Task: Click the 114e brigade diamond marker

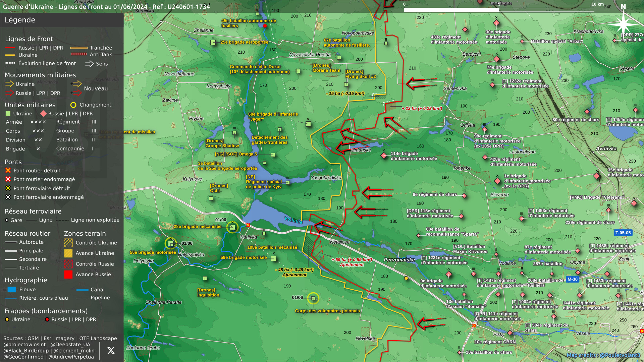Action: pyautogui.click(x=384, y=156)
